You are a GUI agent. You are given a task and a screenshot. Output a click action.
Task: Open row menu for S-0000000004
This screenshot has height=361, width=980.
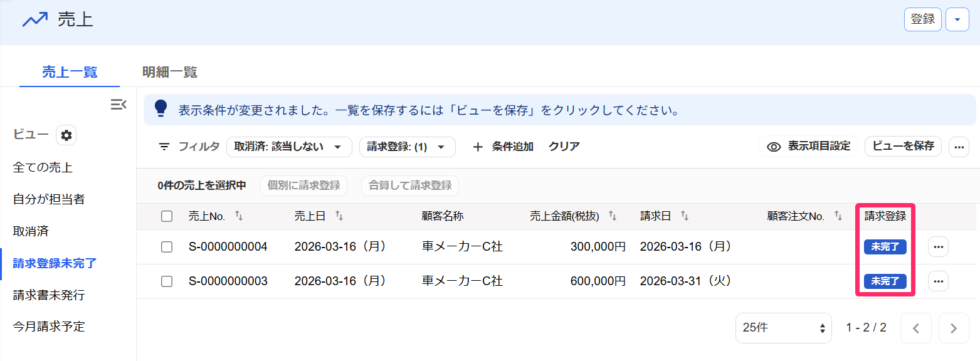coord(938,247)
